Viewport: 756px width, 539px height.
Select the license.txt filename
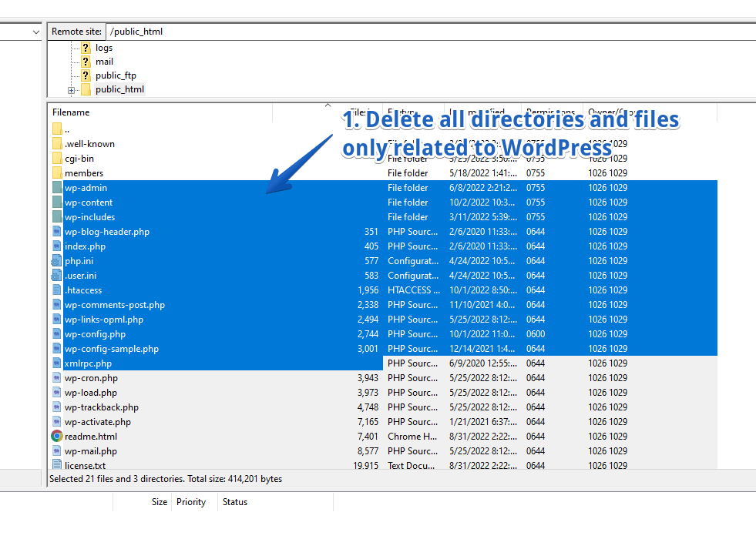(x=85, y=465)
